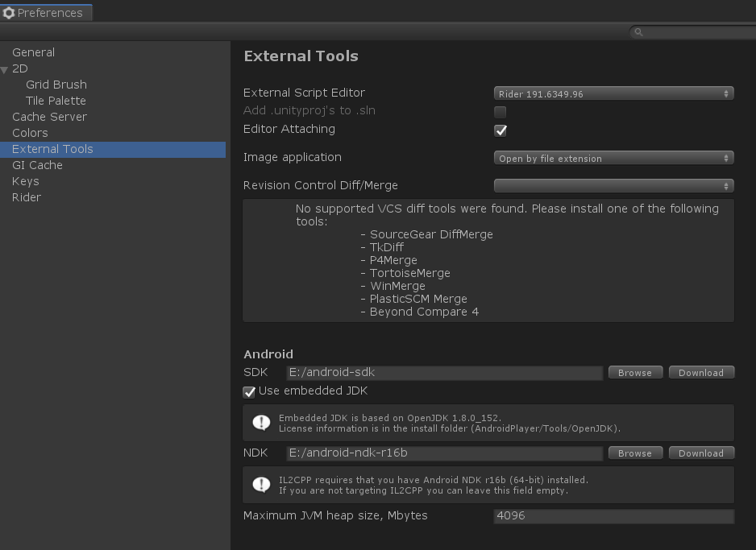Screen dimensions: 756x550
Task: Click the Maximum JVM heap size field
Action: tap(614, 515)
